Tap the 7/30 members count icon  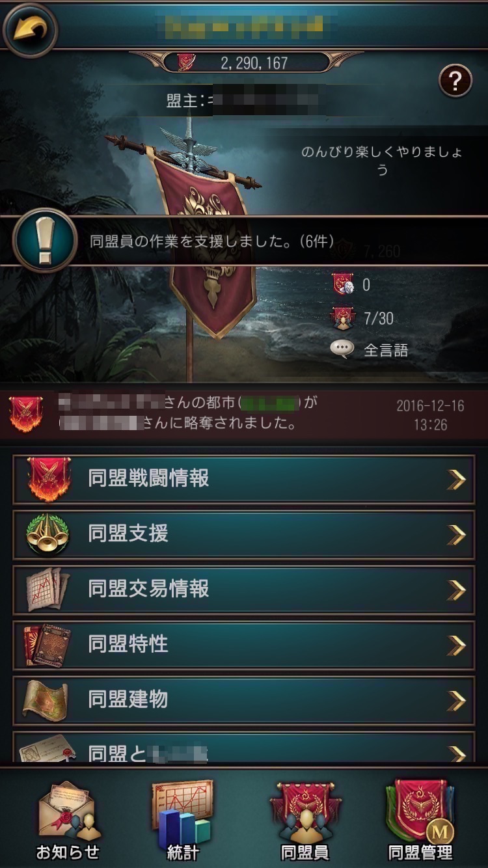344,318
